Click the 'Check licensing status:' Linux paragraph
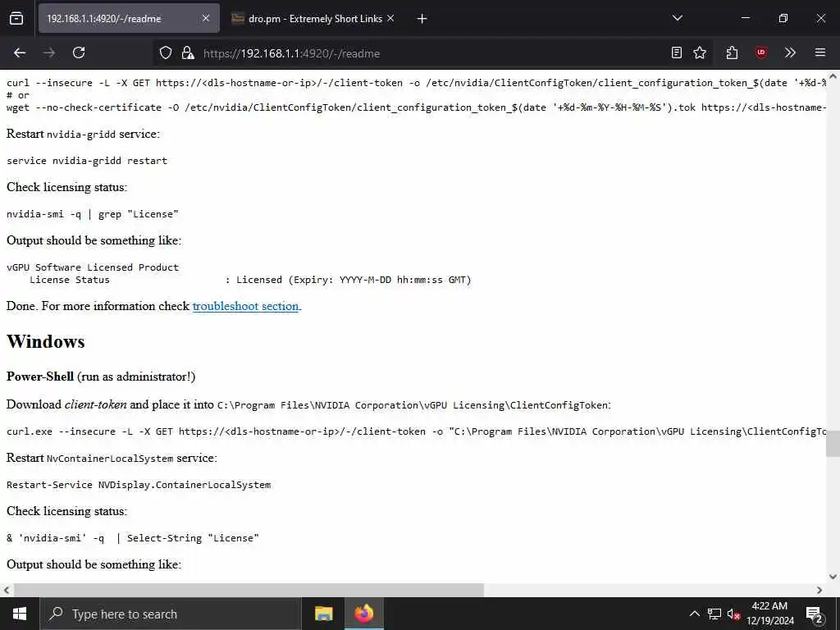This screenshot has height=630, width=840. tap(67, 187)
